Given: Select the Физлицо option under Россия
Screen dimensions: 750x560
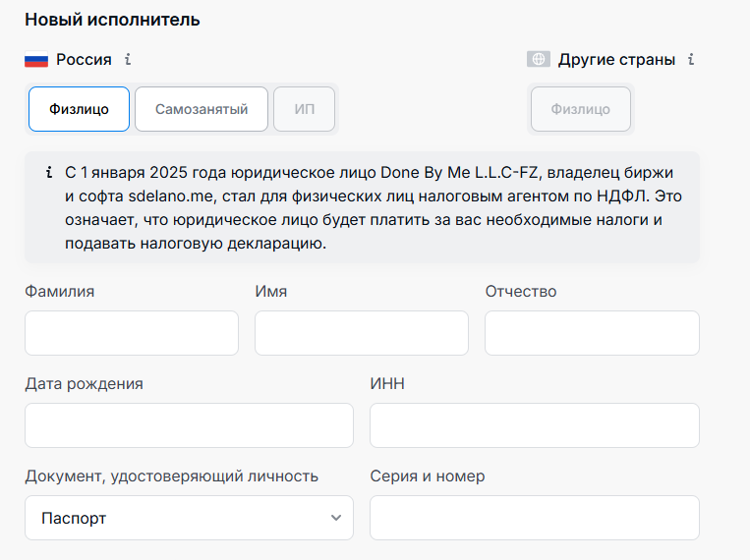Looking at the screenshot, I should (x=79, y=109).
